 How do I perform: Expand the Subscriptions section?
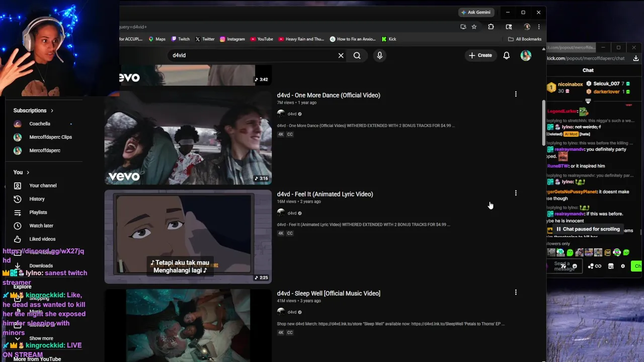pyautogui.click(x=33, y=111)
